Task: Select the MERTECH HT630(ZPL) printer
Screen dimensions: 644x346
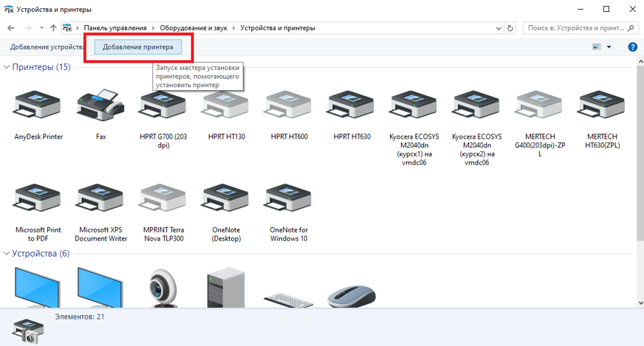Action: [603, 108]
